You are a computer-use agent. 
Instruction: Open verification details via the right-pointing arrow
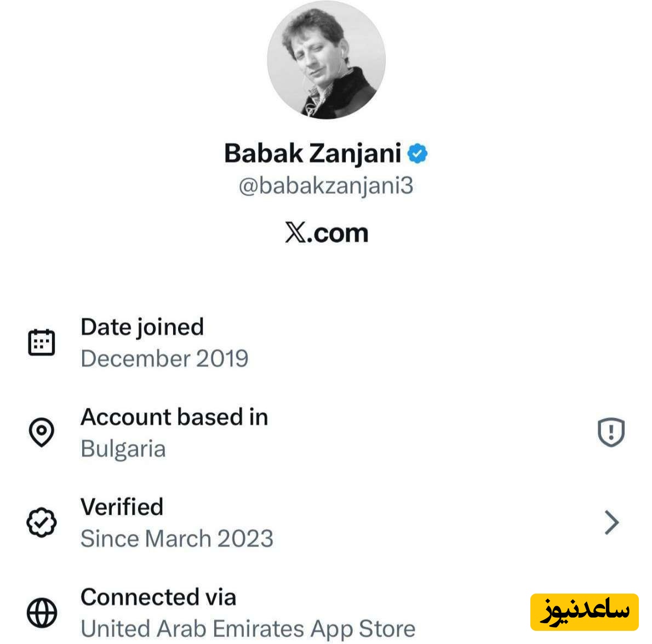(x=612, y=522)
